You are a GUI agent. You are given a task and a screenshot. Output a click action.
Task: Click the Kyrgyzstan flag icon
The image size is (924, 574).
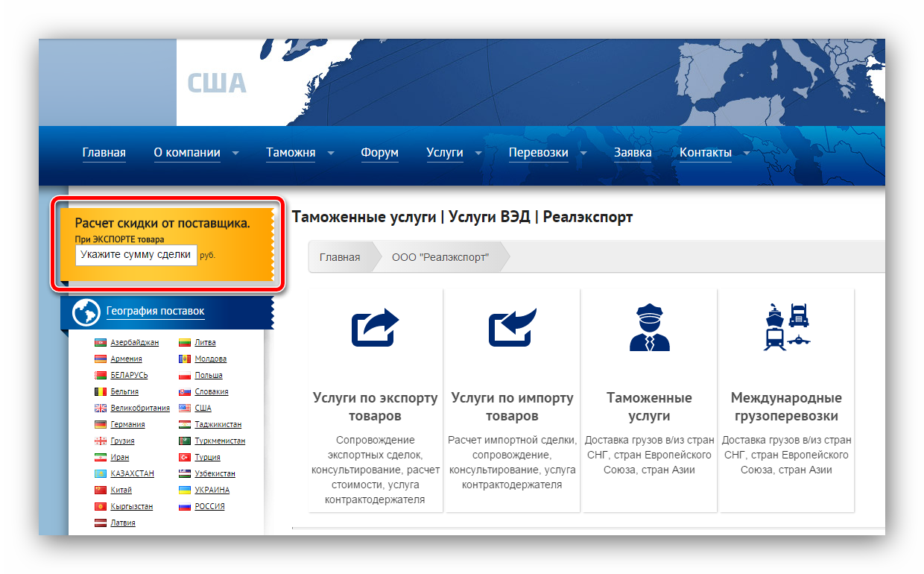coord(101,507)
